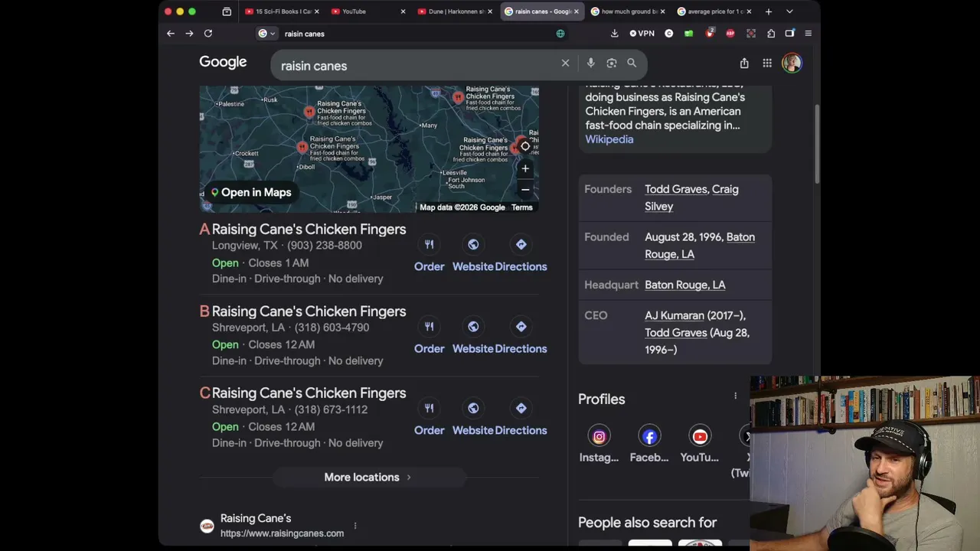Switch to how much ground beef tab

pyautogui.click(x=628, y=11)
